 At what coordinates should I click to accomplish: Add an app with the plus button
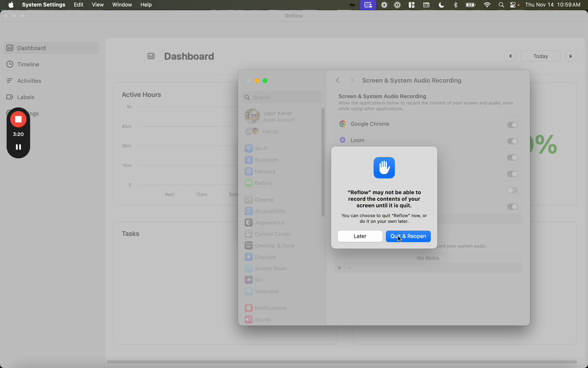(339, 268)
